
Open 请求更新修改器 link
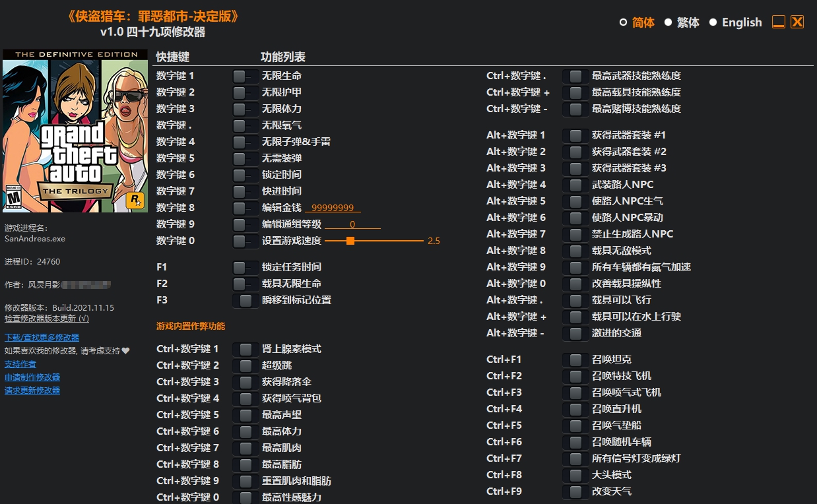coord(32,391)
